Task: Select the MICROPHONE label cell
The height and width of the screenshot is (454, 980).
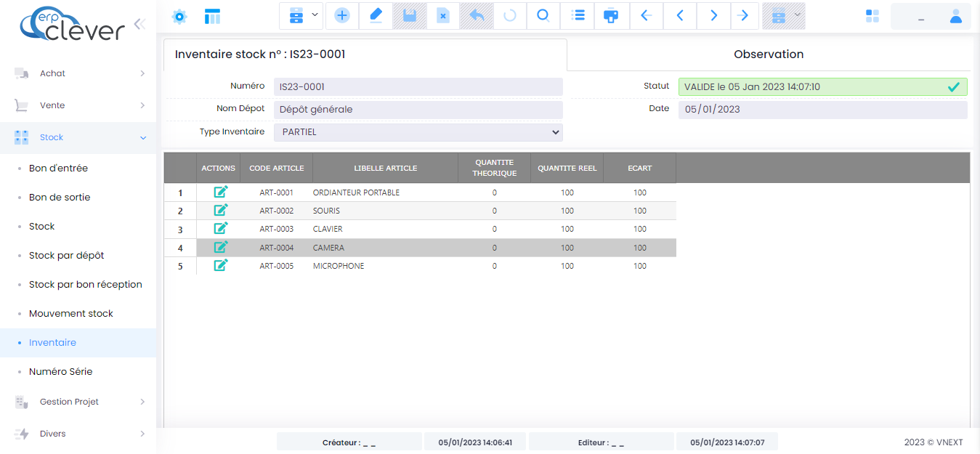Action: point(385,266)
